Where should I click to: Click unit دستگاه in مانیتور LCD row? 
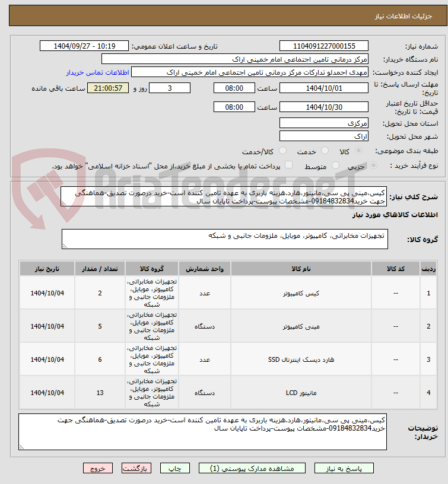205,393
